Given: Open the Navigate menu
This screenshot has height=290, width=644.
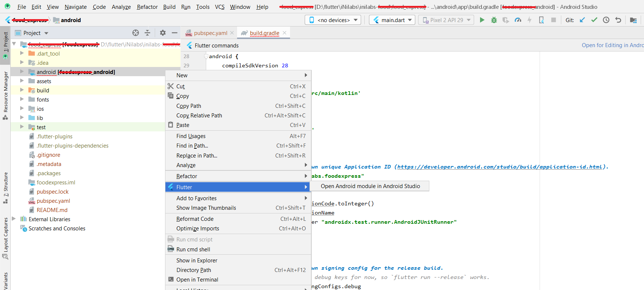Looking at the screenshot, I should [76, 7].
